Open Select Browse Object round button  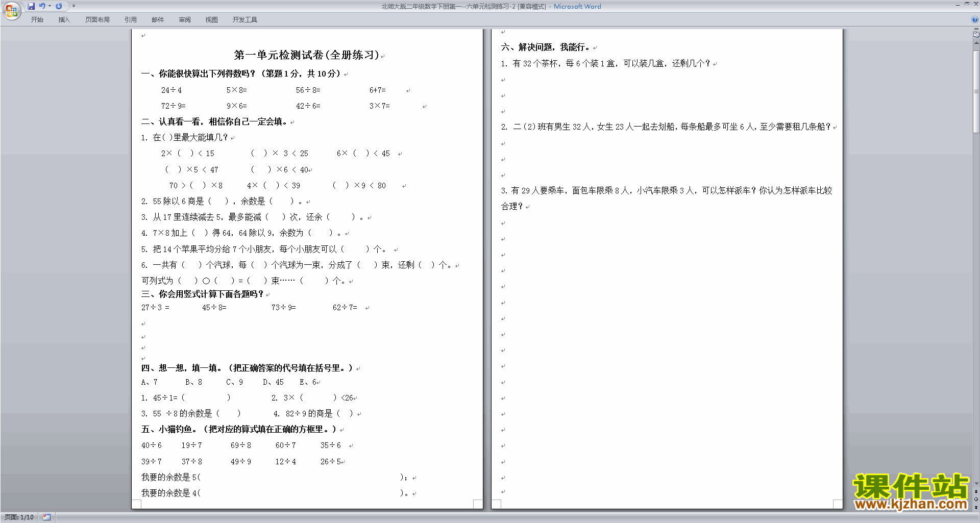pos(976,500)
